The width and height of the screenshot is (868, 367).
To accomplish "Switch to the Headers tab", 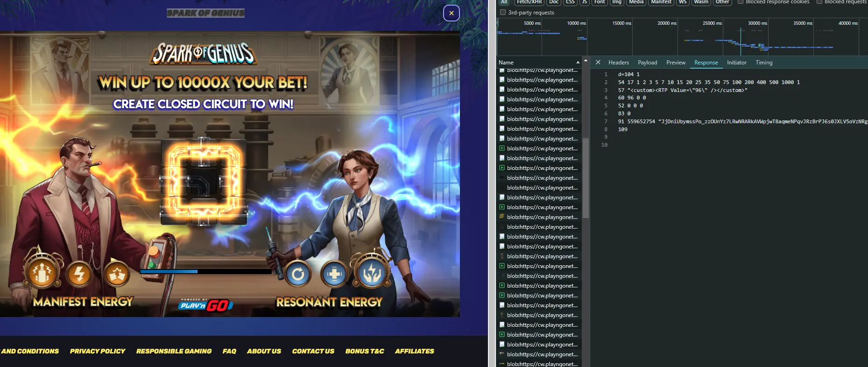I will [618, 63].
